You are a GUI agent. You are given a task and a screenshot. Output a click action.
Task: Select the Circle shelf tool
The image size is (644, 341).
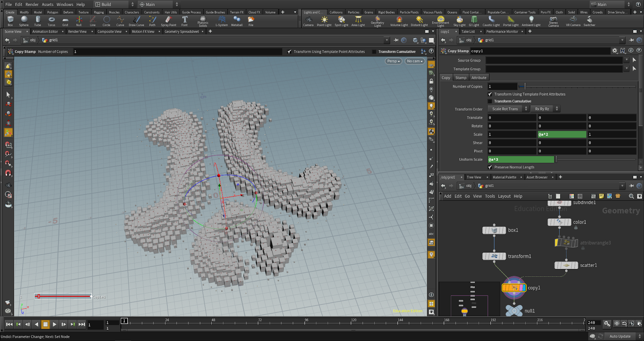[106, 21]
